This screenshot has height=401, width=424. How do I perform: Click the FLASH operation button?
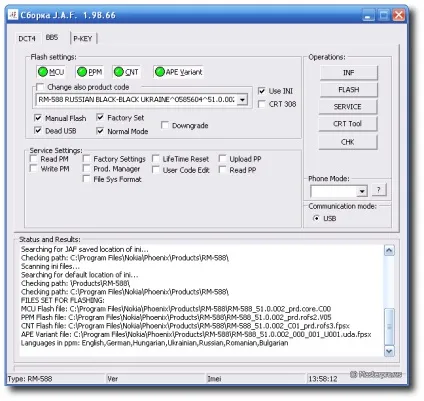(349, 90)
